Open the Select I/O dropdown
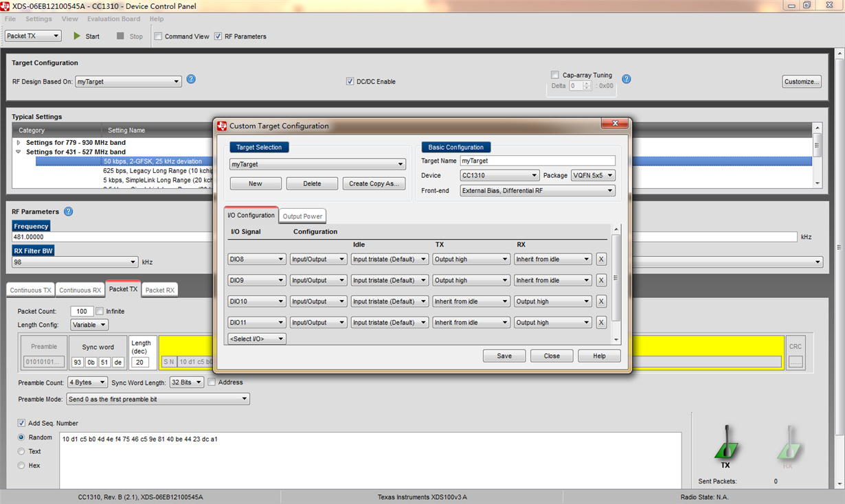 coord(257,339)
